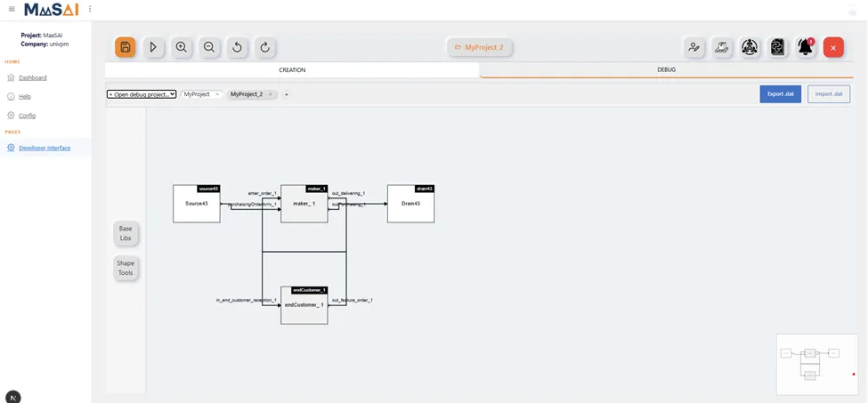Viewport: 868px width, 403px height.
Task: Select the Source43 block
Action: (197, 204)
